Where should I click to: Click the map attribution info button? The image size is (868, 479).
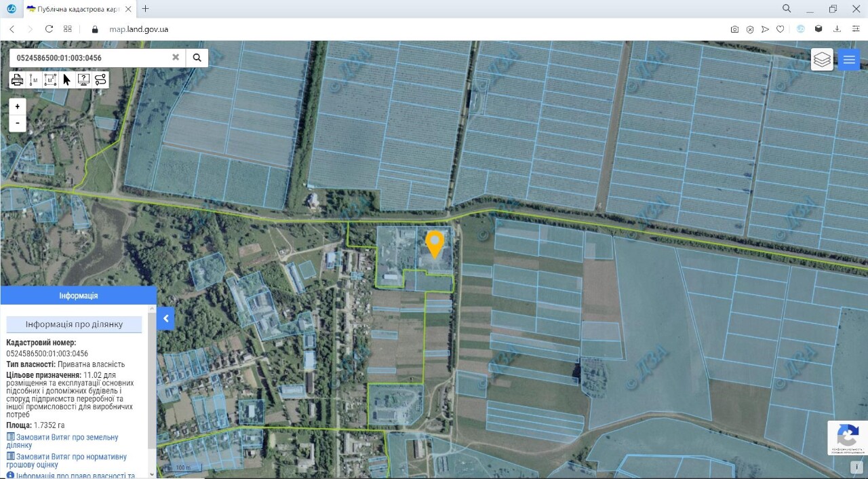(x=856, y=467)
